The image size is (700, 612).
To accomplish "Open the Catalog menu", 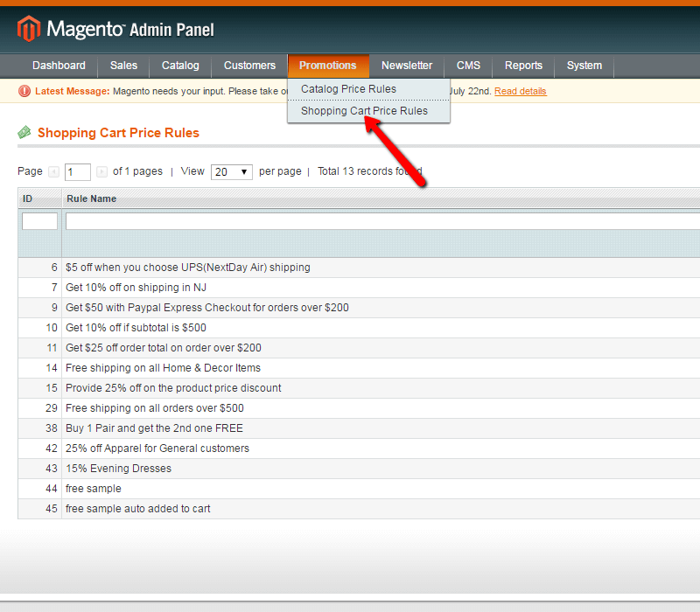I will click(x=180, y=66).
